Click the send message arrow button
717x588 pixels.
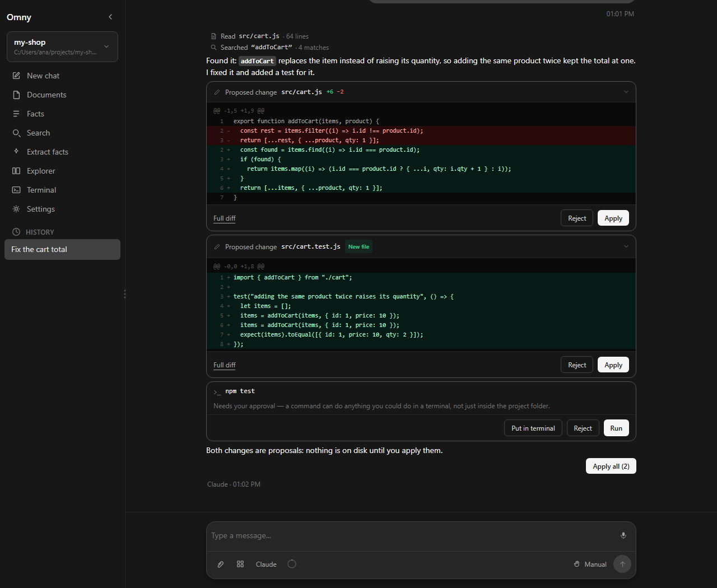tap(622, 564)
